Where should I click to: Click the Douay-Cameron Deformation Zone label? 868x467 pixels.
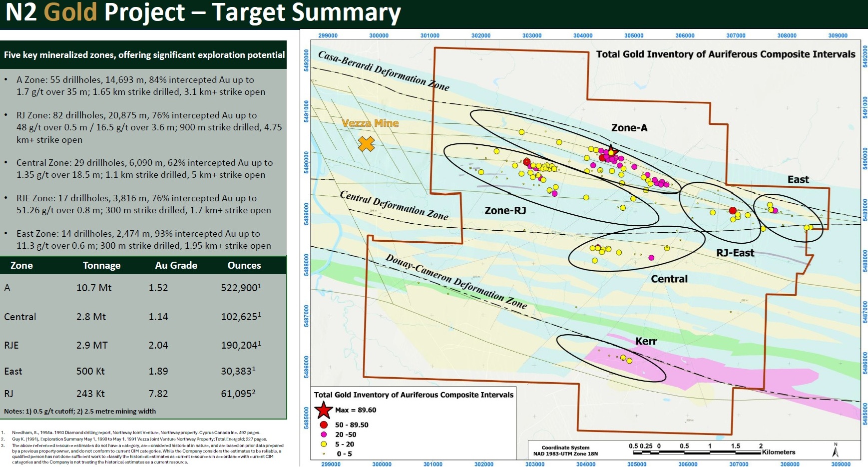(x=456, y=282)
